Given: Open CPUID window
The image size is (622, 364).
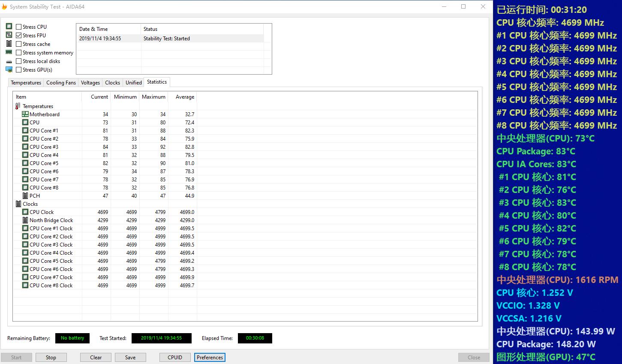Looking at the screenshot, I should [x=175, y=357].
